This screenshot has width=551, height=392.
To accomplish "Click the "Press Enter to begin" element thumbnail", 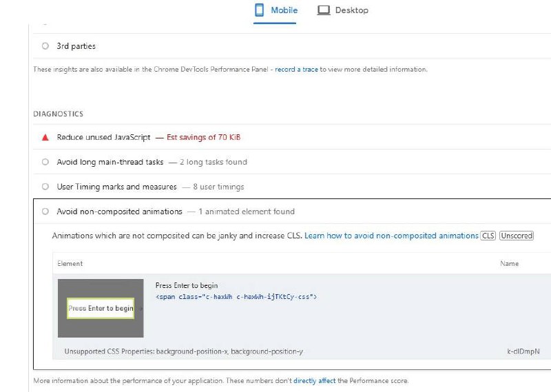I will click(101, 308).
